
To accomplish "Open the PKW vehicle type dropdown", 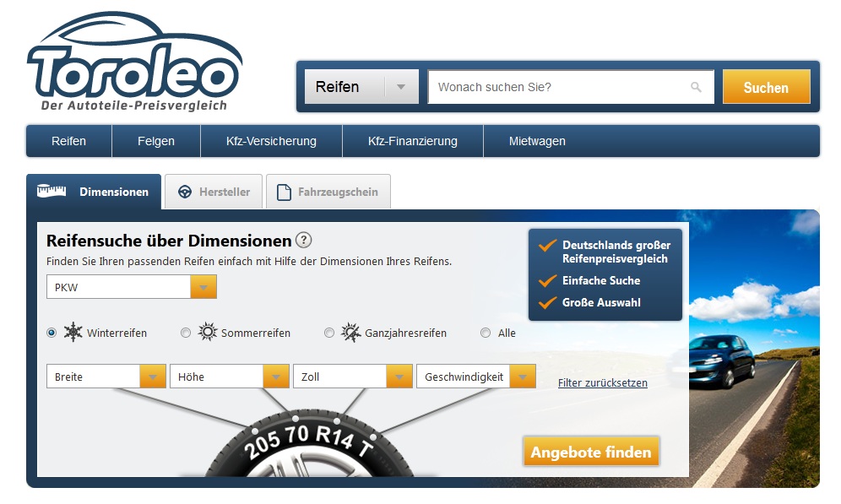I will [x=132, y=287].
